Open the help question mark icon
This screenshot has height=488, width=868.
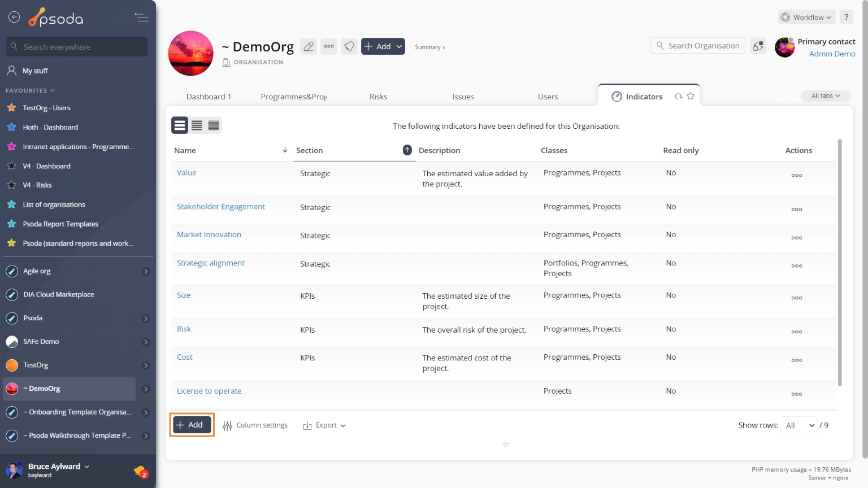tap(846, 18)
